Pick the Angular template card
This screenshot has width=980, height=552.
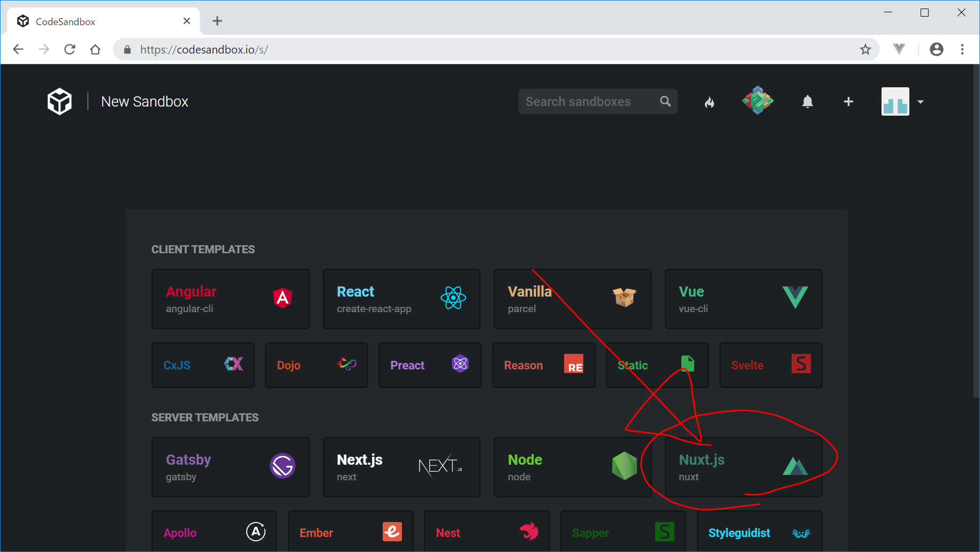(230, 299)
